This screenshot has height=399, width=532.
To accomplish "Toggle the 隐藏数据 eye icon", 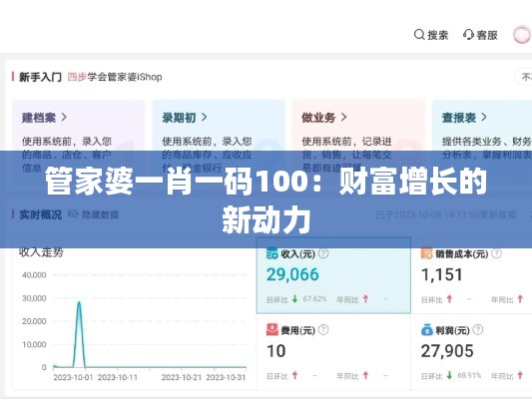I will [73, 213].
